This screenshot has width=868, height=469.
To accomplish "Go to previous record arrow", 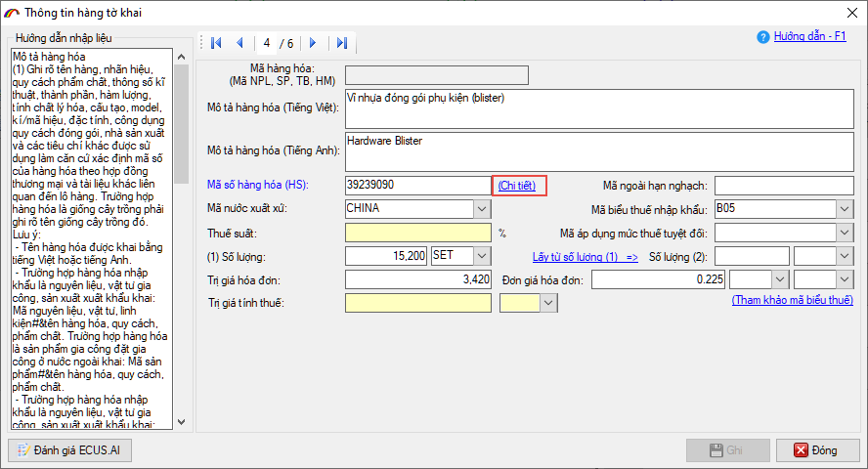I will click(239, 43).
